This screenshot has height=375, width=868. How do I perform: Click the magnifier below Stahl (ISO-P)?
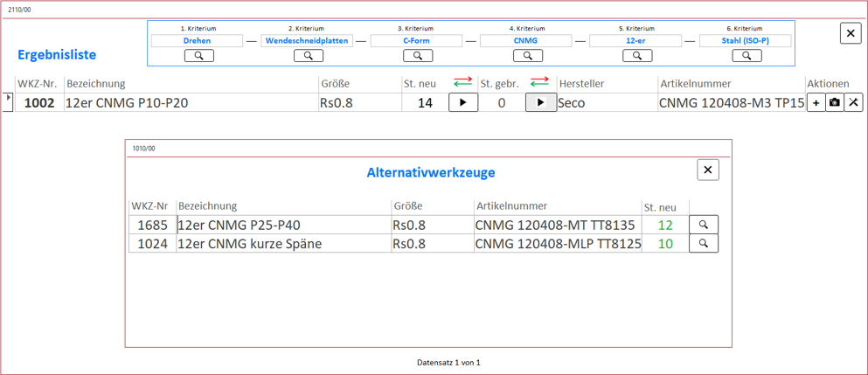point(746,56)
